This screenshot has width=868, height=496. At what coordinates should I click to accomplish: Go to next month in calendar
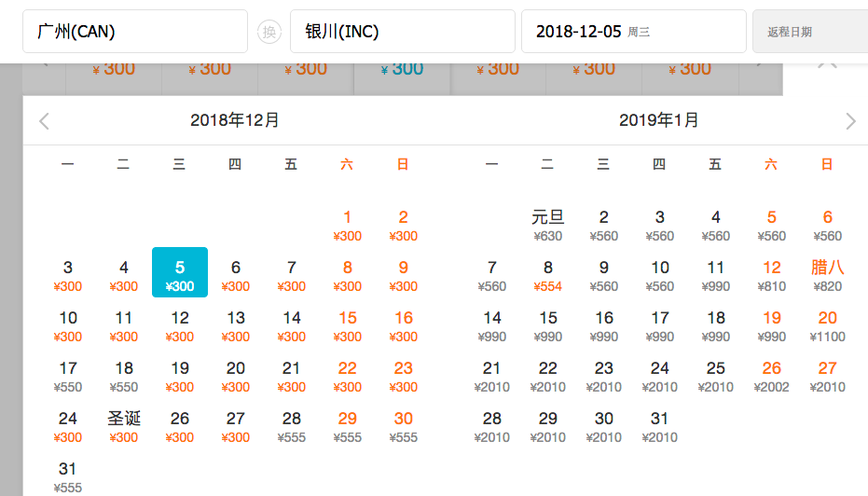(x=849, y=121)
